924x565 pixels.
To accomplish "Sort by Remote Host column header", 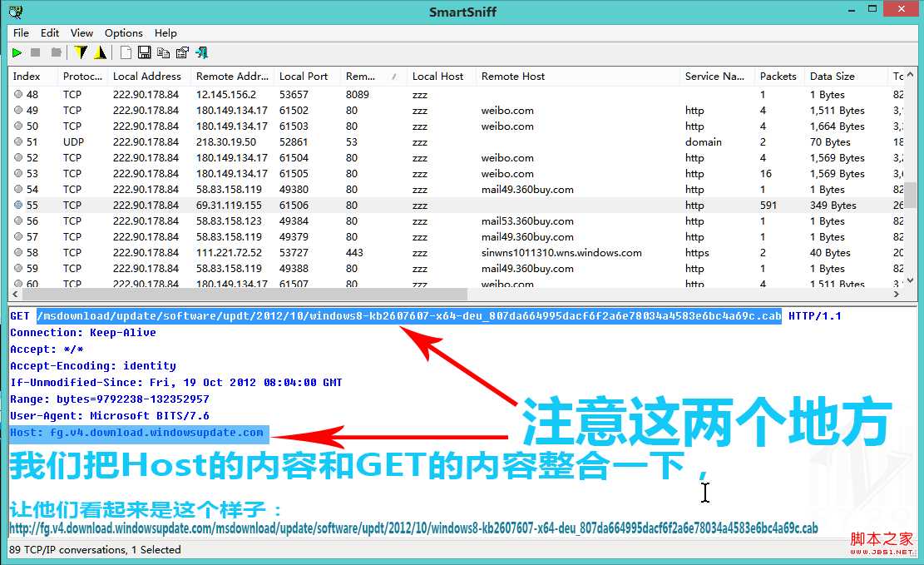I will [577, 76].
